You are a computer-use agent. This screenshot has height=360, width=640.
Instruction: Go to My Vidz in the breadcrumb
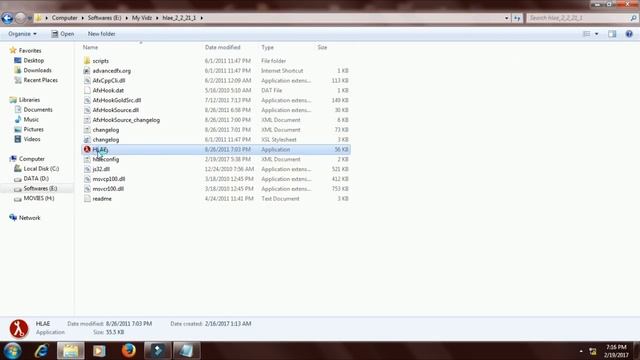142,18
